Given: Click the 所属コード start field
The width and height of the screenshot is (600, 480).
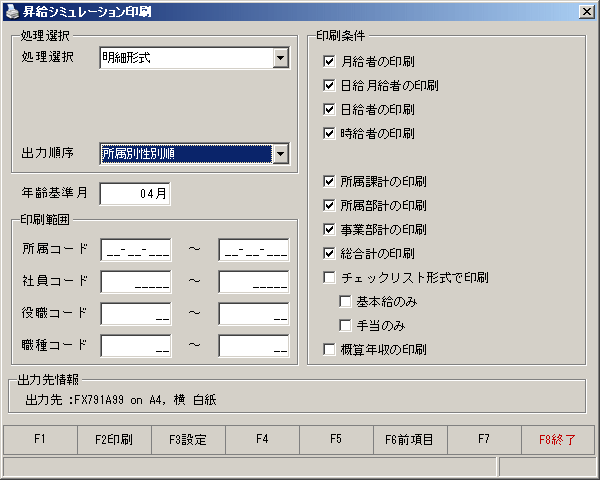Looking at the screenshot, I should tap(136, 250).
